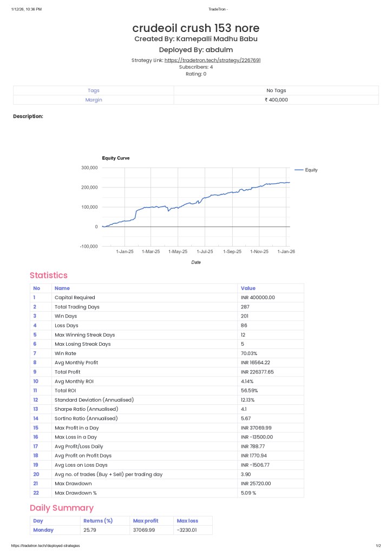Click the Daily Summary heading
This screenshot has height=555, width=392.
62,508
